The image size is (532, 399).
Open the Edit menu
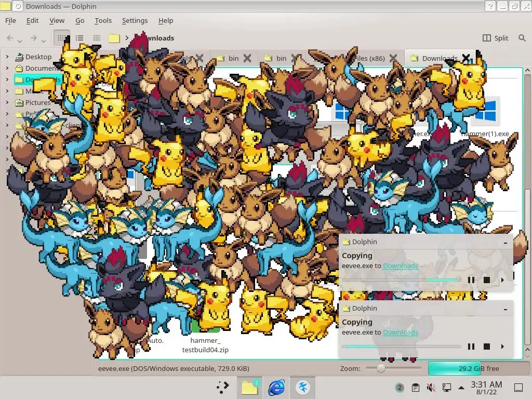(32, 20)
